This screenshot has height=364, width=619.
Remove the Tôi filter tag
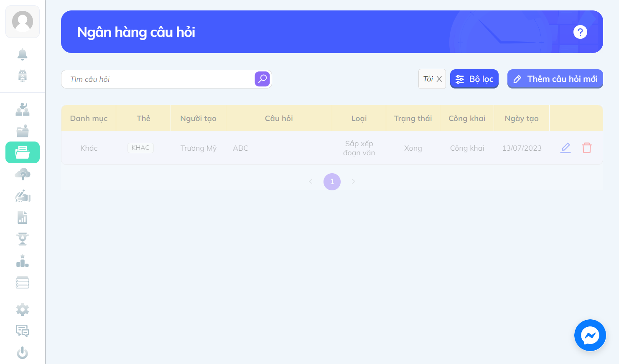439,79
